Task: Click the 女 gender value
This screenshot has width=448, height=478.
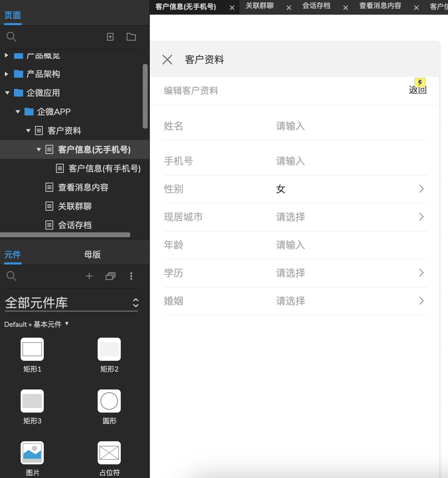Action: click(x=281, y=189)
